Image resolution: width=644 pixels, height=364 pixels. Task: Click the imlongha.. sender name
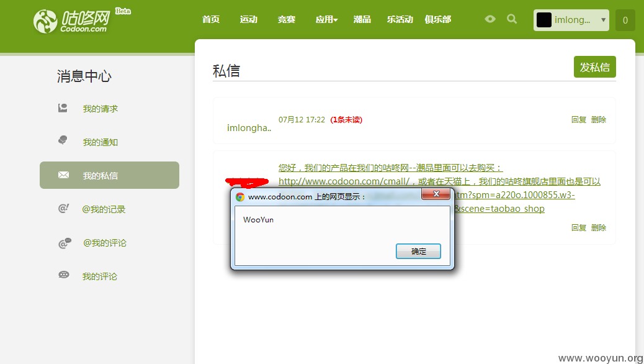(x=249, y=128)
